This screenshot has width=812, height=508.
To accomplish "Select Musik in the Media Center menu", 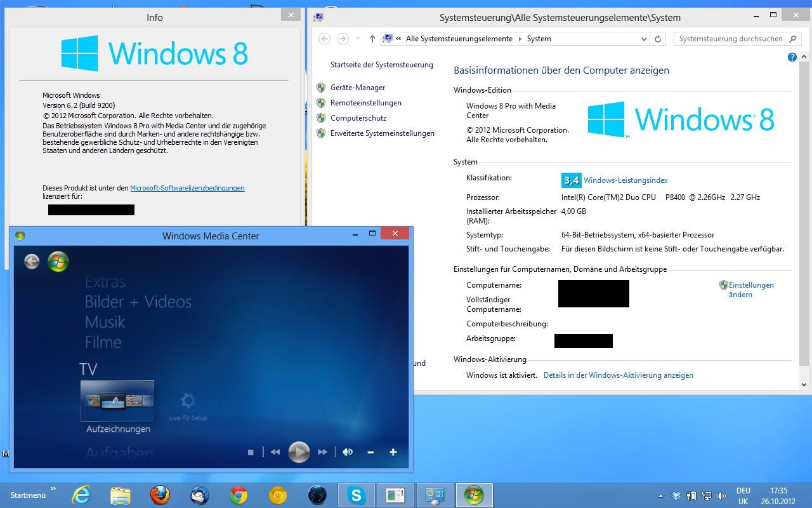I will coord(105,322).
